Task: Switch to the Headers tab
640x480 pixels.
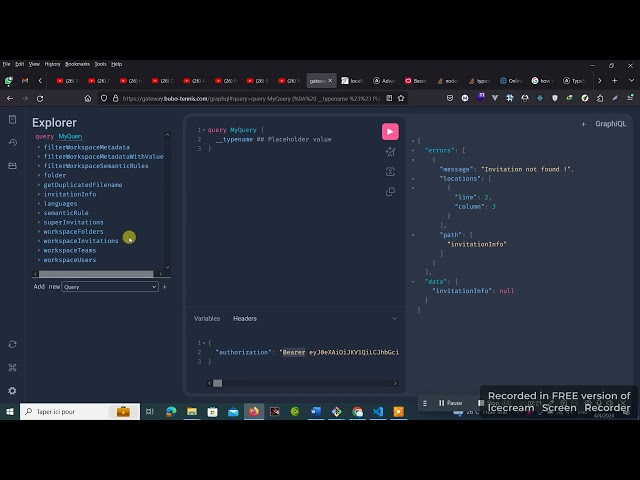Action: tap(245, 319)
